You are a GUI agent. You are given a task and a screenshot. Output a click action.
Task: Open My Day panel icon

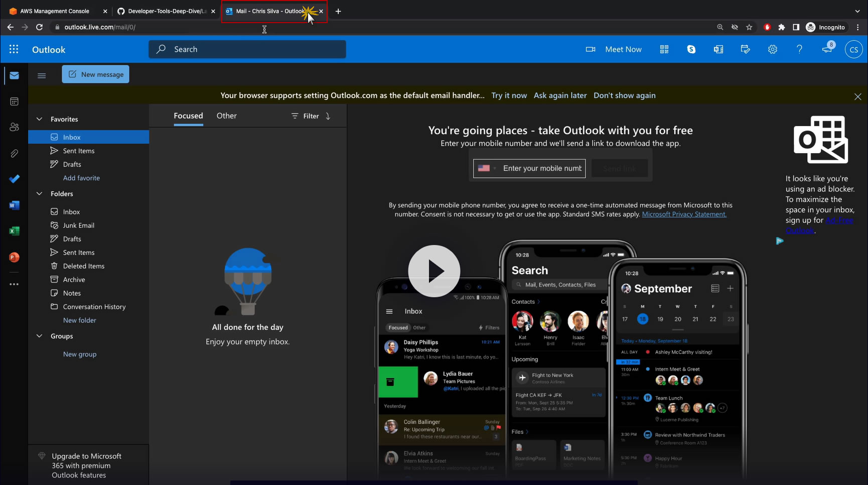click(746, 49)
